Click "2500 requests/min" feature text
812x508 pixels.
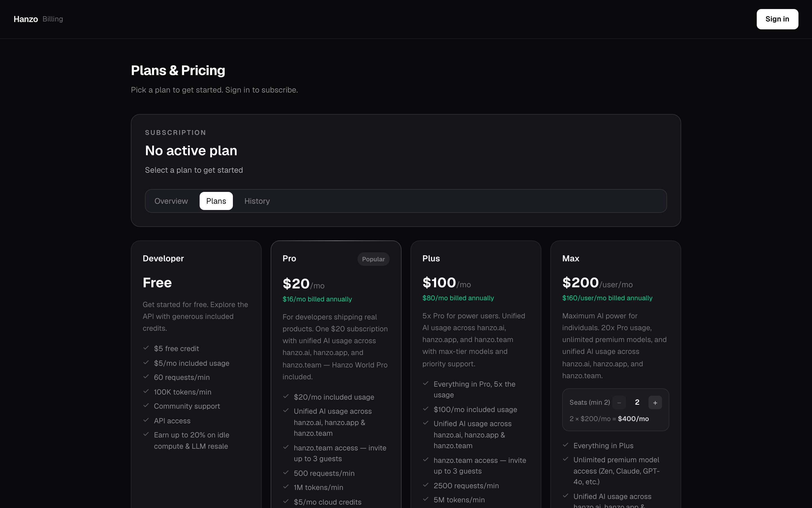click(x=466, y=485)
